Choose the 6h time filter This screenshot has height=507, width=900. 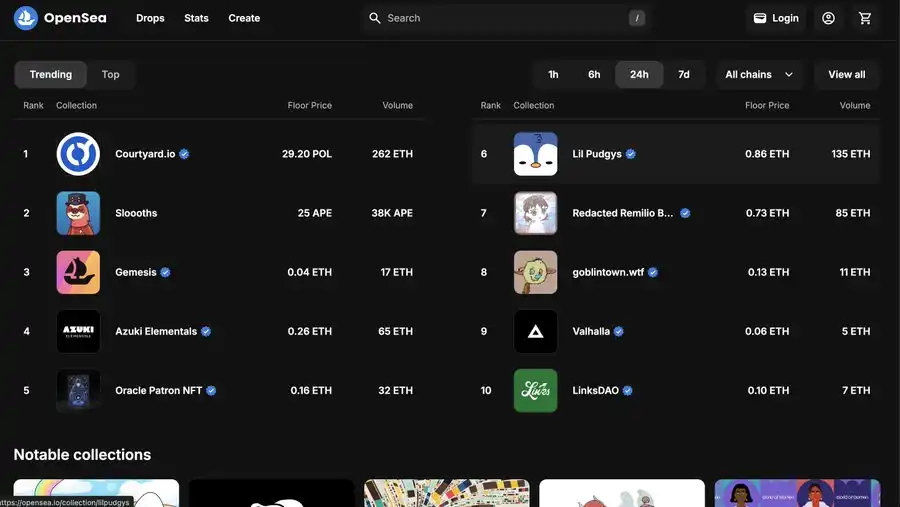pyautogui.click(x=594, y=74)
